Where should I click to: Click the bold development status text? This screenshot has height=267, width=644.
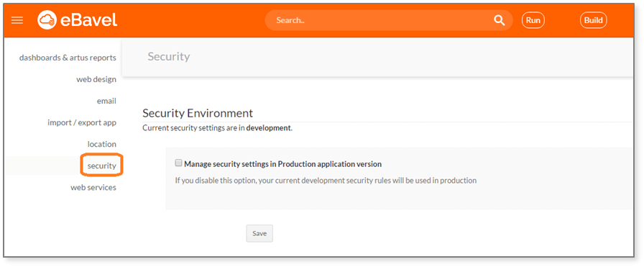(x=269, y=128)
